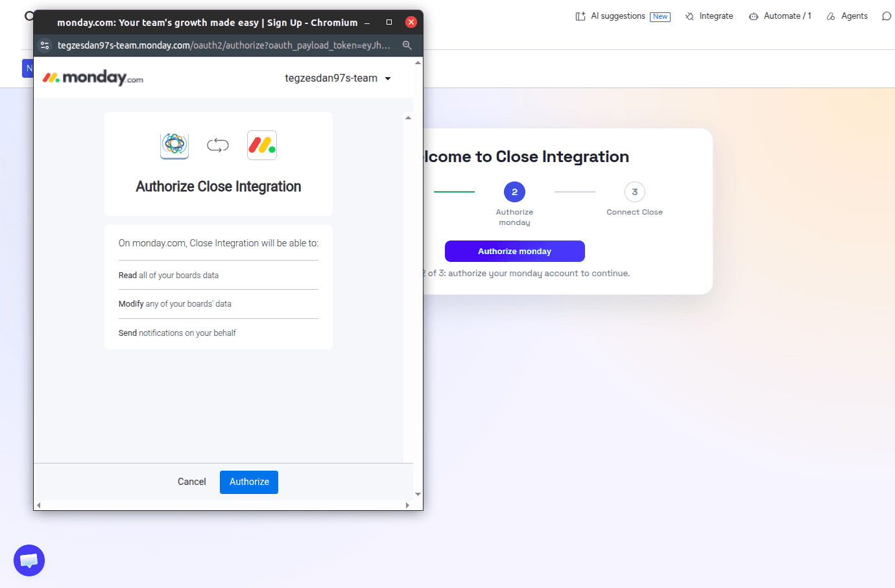The width and height of the screenshot is (895, 588).
Task: Select the step 2 circle in the wizard
Action: pos(514,192)
